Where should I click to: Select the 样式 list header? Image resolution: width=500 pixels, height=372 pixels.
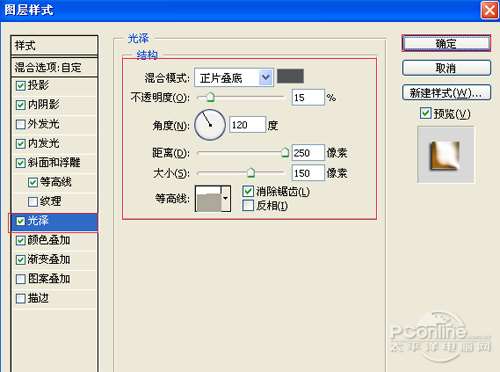54,46
